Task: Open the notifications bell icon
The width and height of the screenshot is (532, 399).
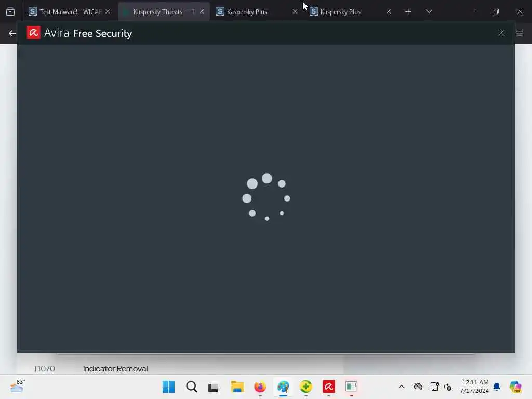Action: click(497, 387)
